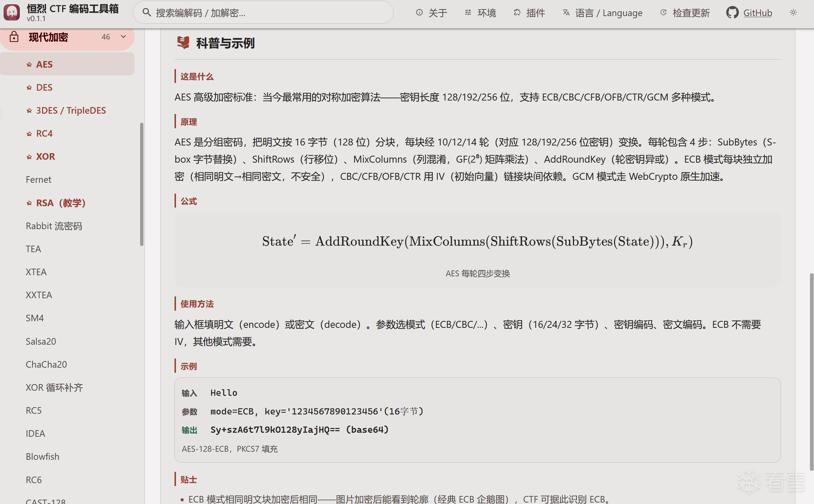Click the app logo avatar icon
This screenshot has height=504, width=814.
[12, 12]
